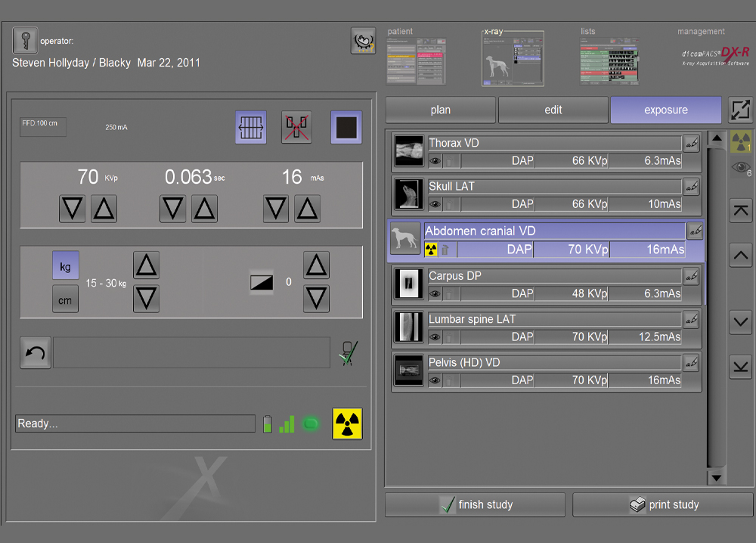This screenshot has width=756, height=543.
Task: Click the operator key icon
Action: pos(25,40)
